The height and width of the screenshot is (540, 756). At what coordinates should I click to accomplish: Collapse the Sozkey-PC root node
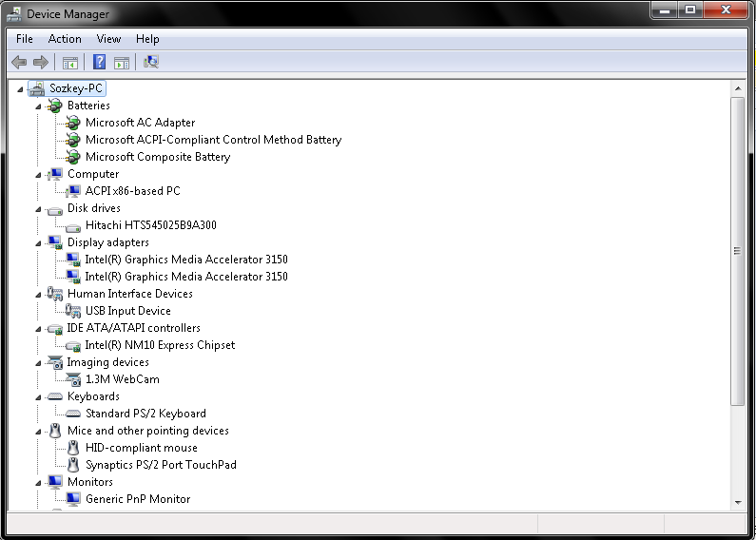[20, 89]
